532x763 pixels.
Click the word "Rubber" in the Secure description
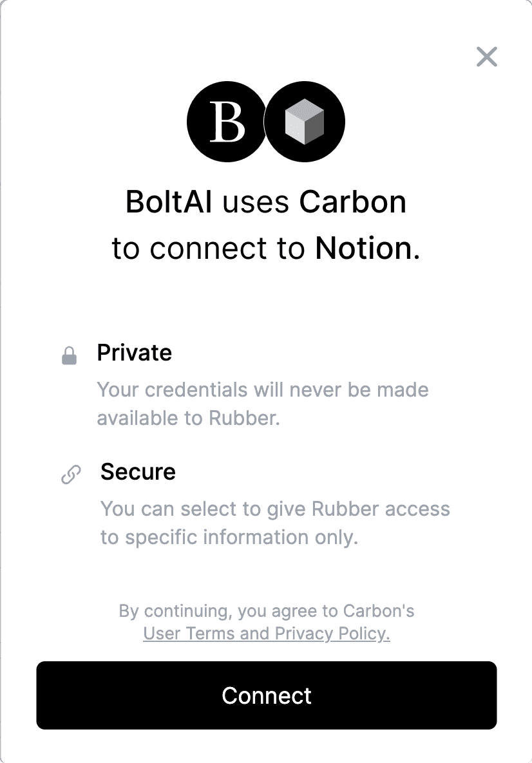pyautogui.click(x=345, y=509)
